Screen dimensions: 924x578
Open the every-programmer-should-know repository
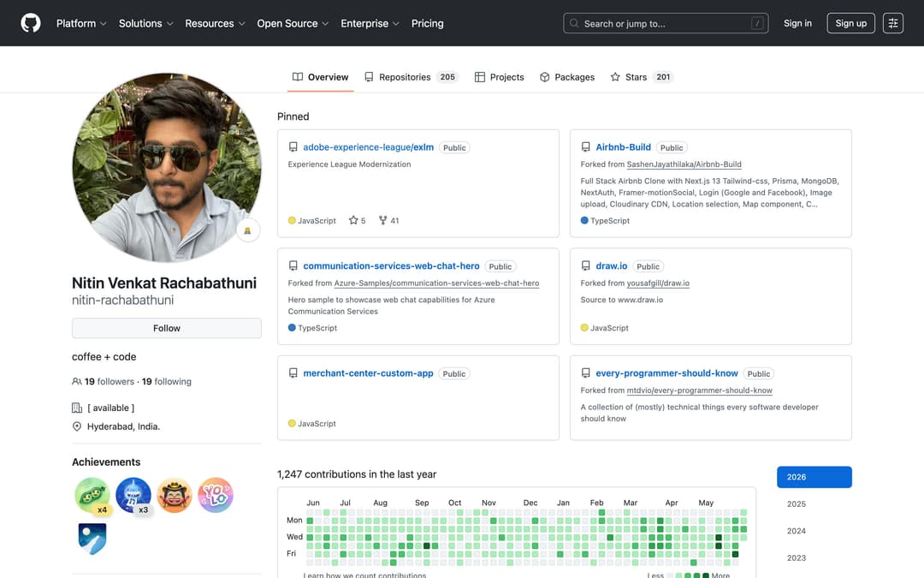[x=666, y=373]
